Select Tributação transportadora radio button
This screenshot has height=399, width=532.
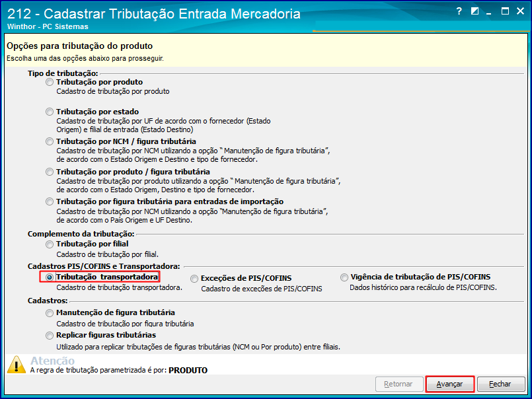point(50,277)
